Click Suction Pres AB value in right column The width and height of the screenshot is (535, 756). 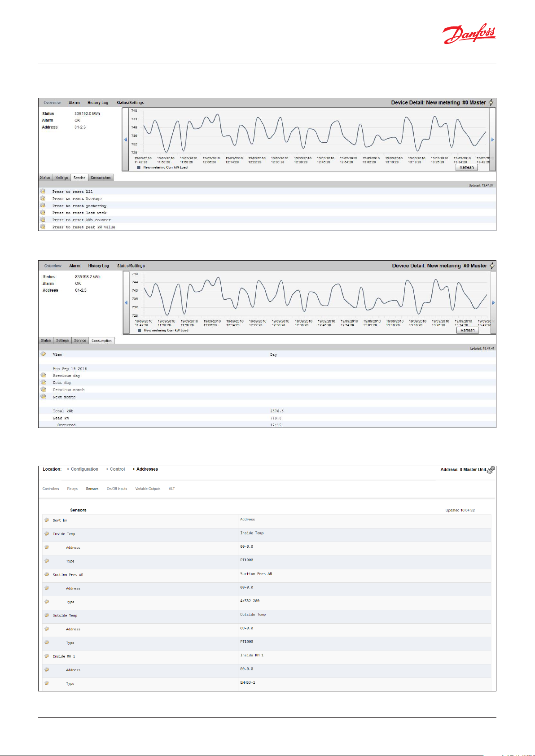pos(256,574)
